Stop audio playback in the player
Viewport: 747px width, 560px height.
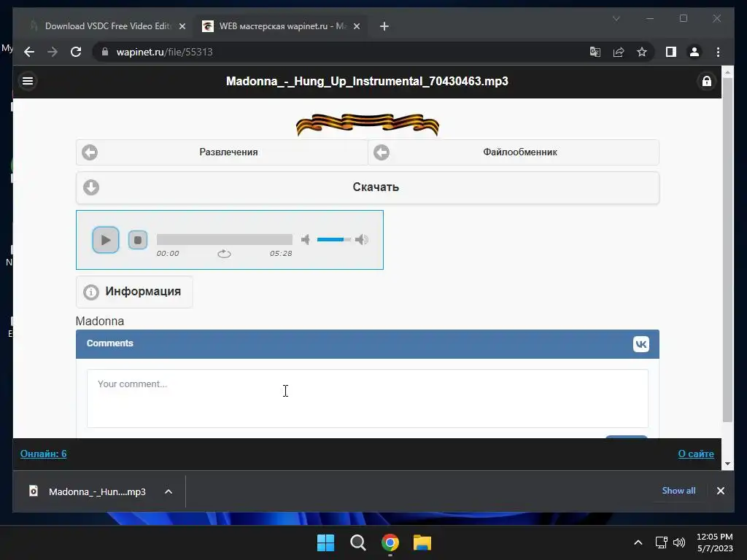[x=138, y=240]
